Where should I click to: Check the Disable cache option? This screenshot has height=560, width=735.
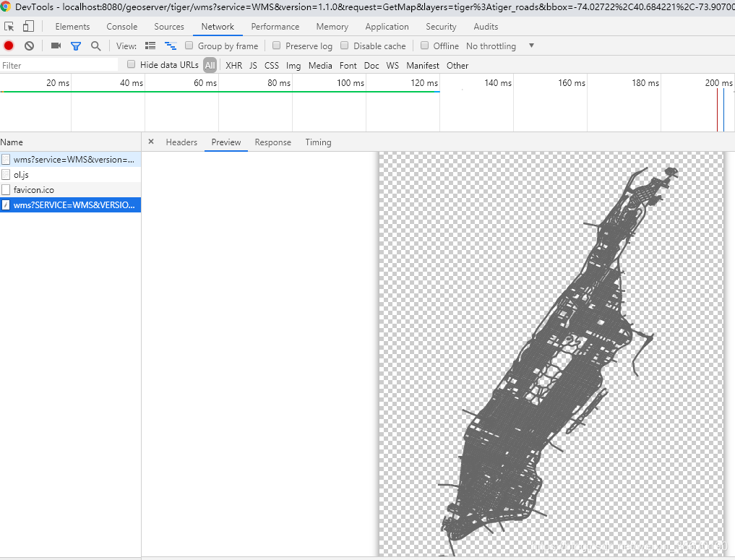(345, 46)
